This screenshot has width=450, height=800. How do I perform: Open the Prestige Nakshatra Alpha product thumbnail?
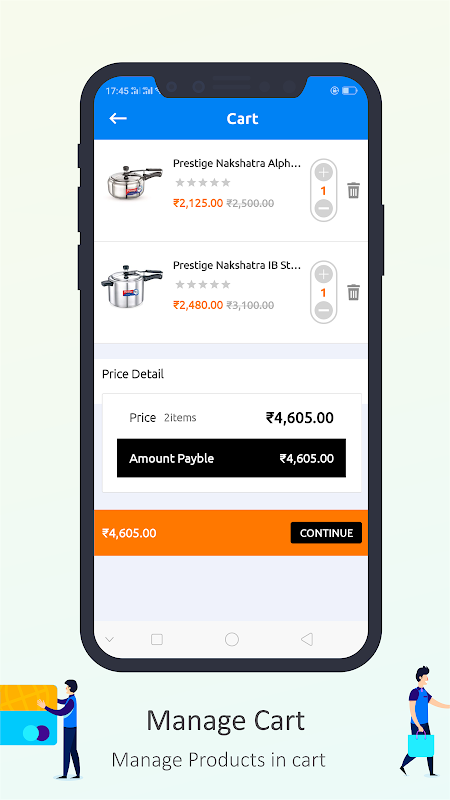134,184
